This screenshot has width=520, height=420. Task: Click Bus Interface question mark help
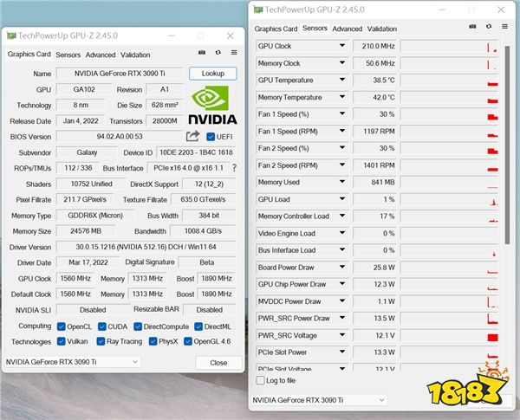[234, 168]
